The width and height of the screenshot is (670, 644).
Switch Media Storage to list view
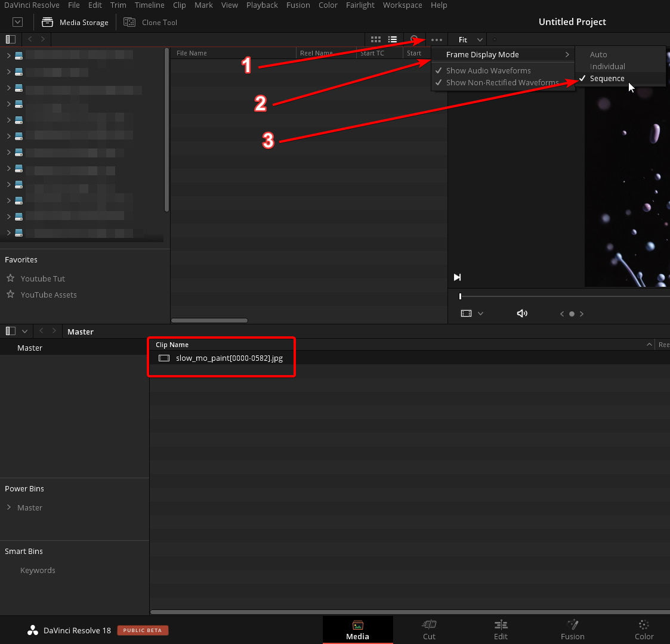click(393, 39)
